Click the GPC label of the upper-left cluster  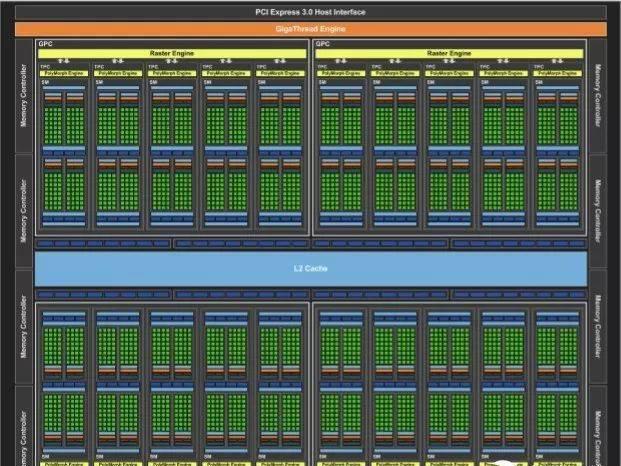[x=46, y=44]
